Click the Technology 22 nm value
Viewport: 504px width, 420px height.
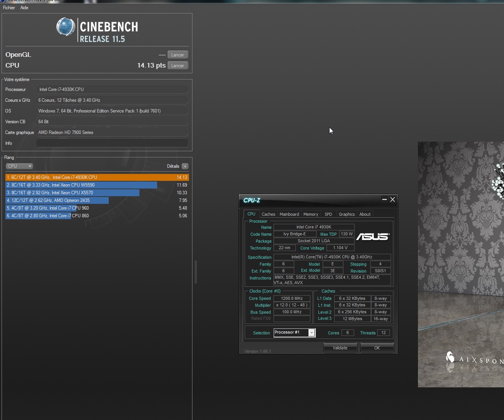(x=285, y=248)
